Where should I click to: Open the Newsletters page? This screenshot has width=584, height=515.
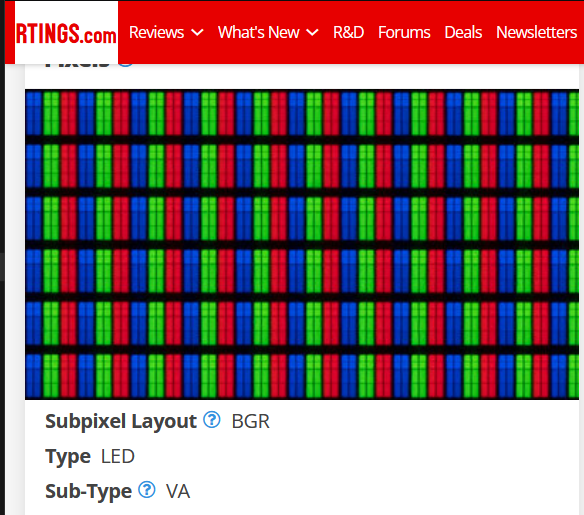(x=536, y=32)
